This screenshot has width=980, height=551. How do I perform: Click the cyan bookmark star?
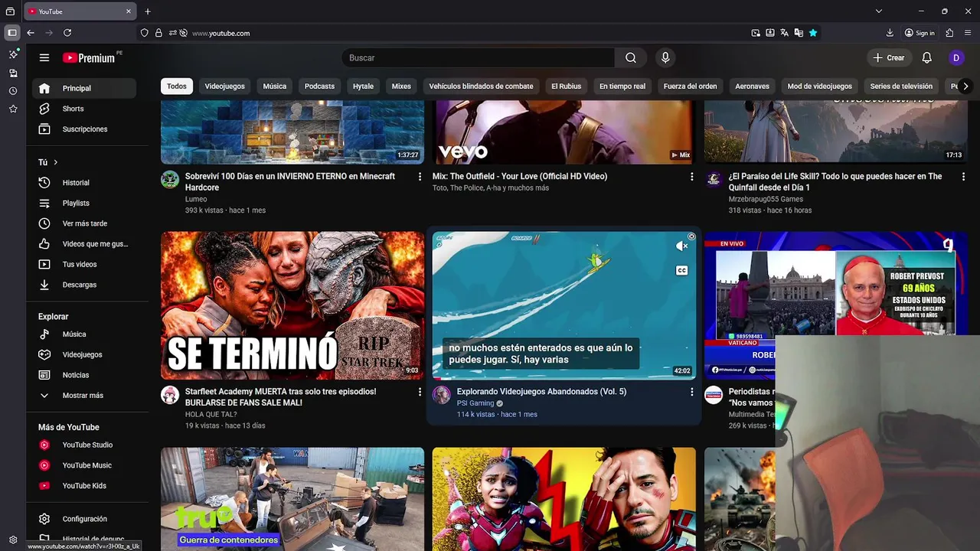(813, 33)
